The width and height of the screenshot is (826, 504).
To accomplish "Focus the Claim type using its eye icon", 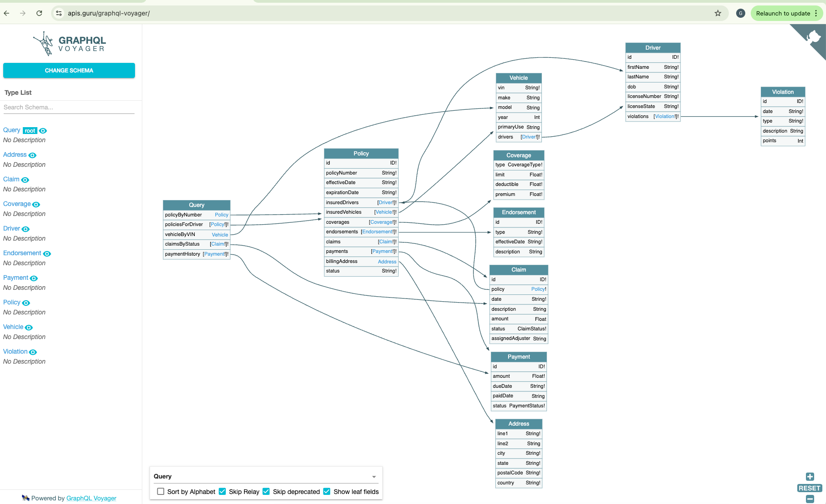I will tap(25, 180).
